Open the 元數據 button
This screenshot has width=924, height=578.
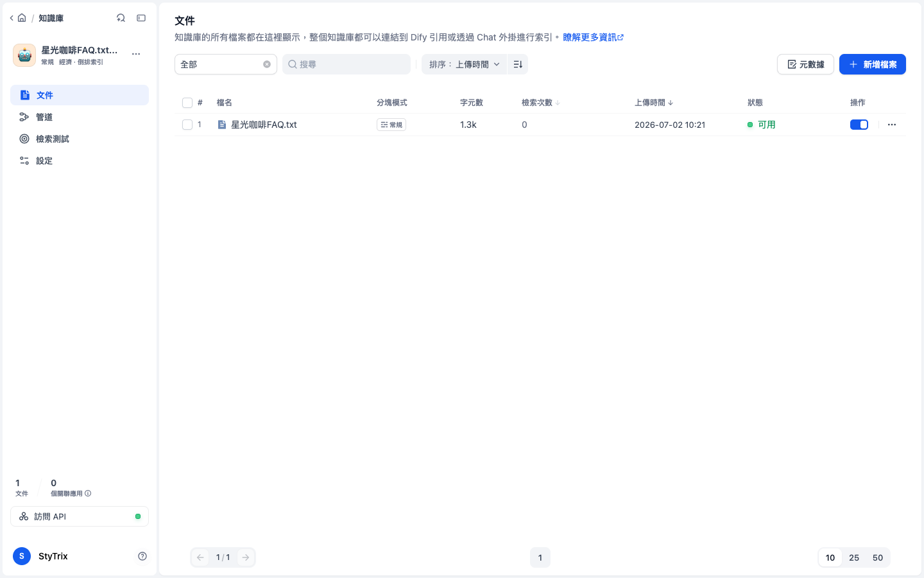[805, 64]
